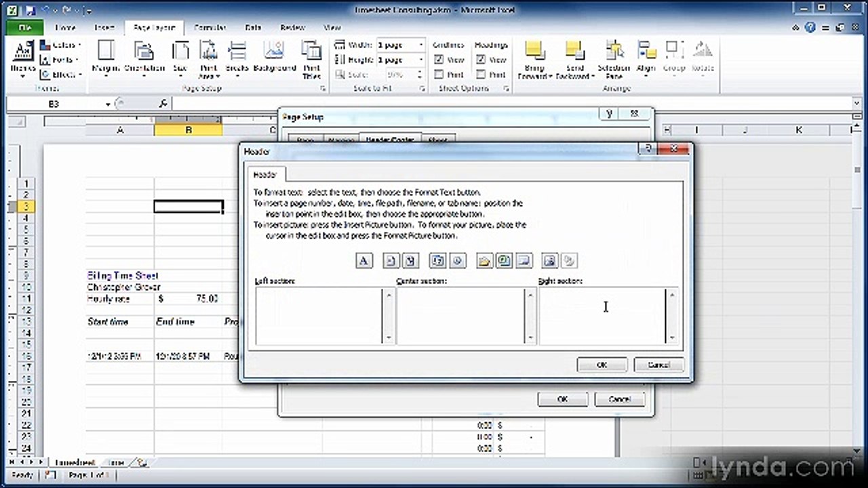Insert the Date into the header
The width and height of the screenshot is (868, 488).
coord(438,261)
